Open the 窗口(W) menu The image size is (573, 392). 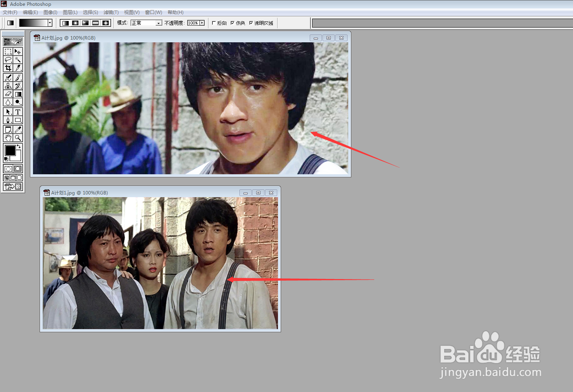coord(154,12)
